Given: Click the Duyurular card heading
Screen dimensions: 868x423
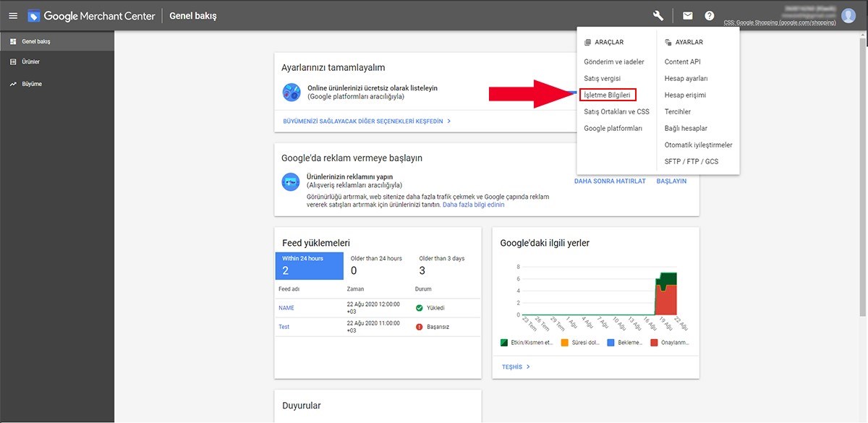Looking at the screenshot, I should pos(302,406).
